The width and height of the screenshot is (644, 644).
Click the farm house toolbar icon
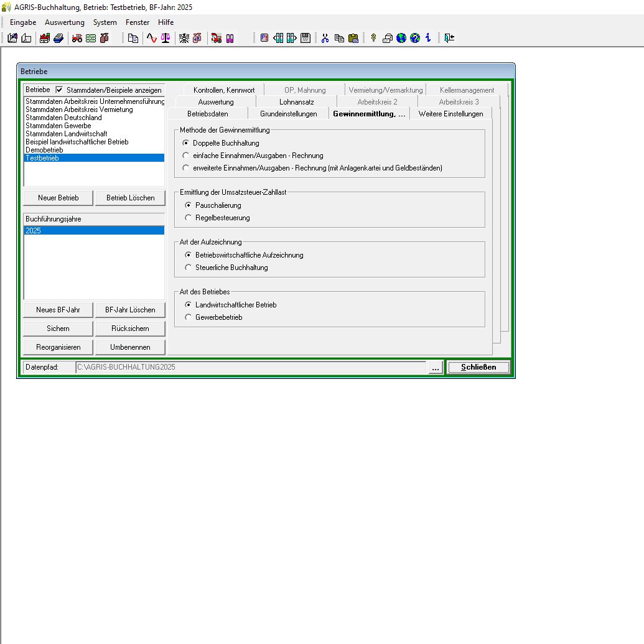click(45, 38)
